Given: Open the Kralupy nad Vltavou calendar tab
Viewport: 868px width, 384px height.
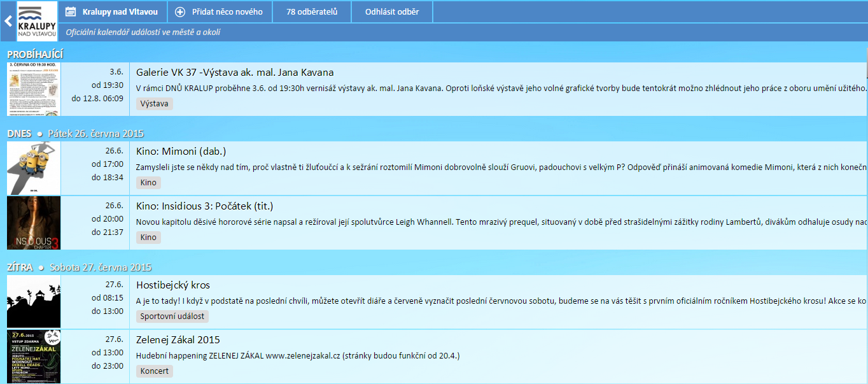Looking at the screenshot, I should tap(114, 11).
